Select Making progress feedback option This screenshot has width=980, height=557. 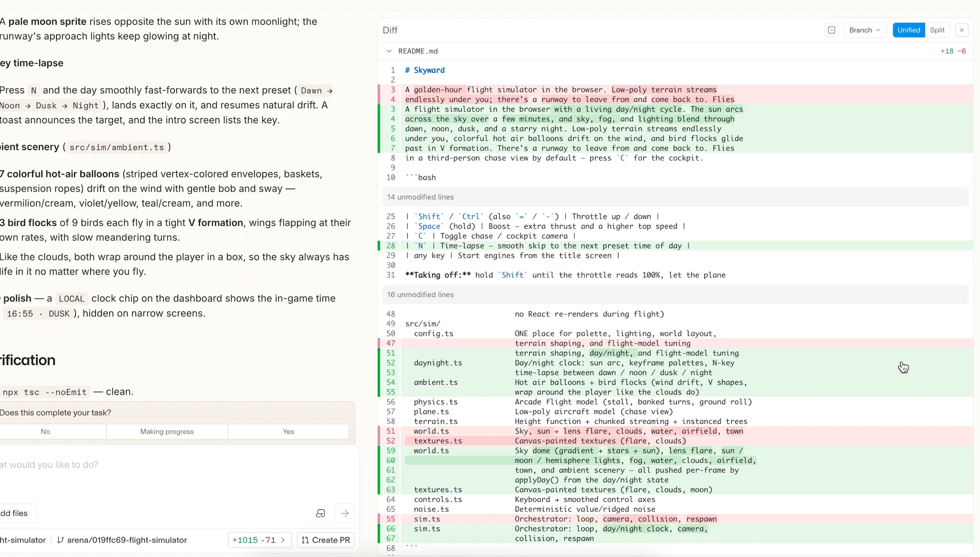click(x=167, y=432)
